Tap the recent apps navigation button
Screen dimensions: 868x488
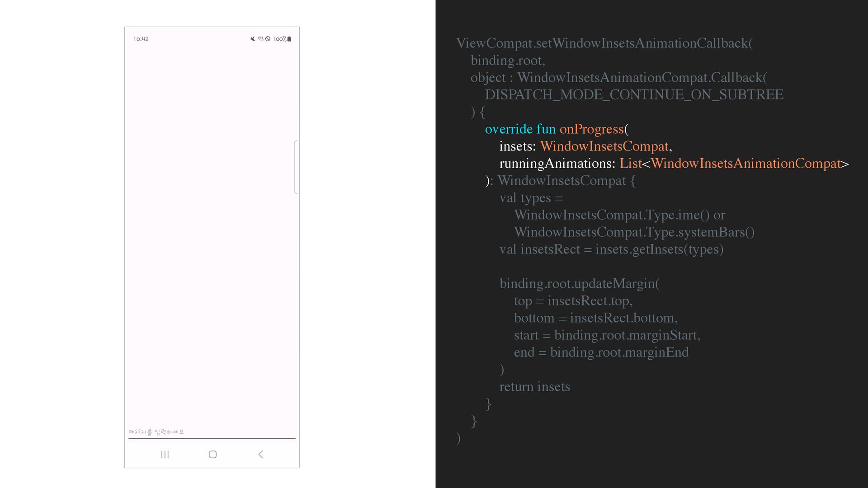(x=165, y=455)
